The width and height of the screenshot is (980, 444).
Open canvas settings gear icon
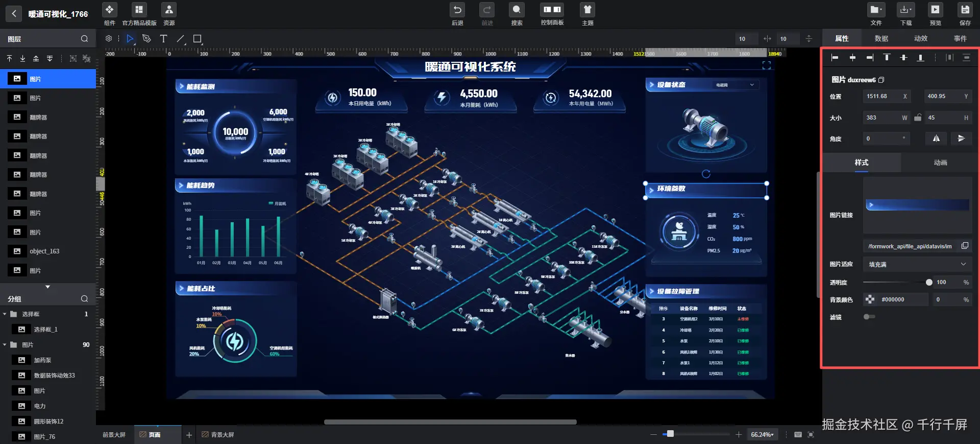[109, 38]
